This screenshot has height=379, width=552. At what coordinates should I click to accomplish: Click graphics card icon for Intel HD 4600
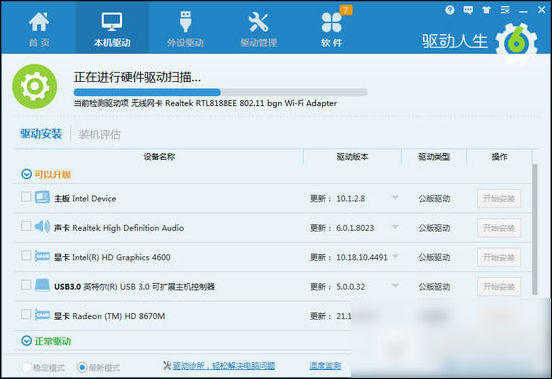pyautogui.click(x=42, y=256)
